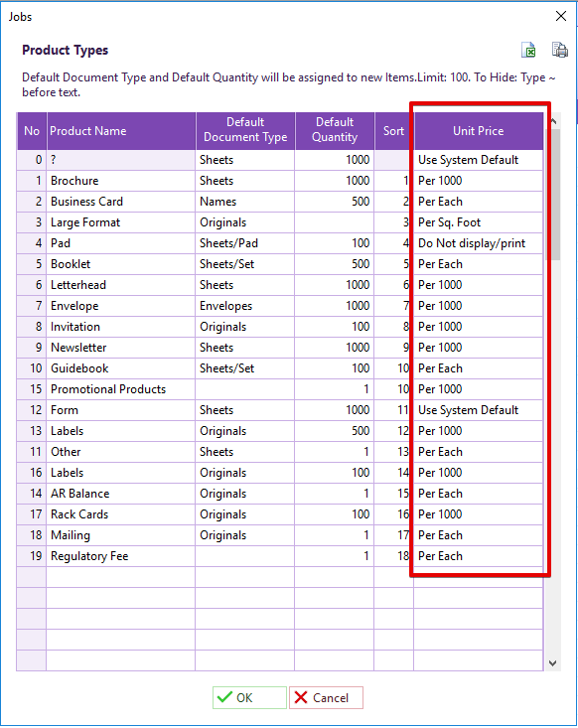
Task: Select the Regulatory Fee product row
Action: (279, 556)
